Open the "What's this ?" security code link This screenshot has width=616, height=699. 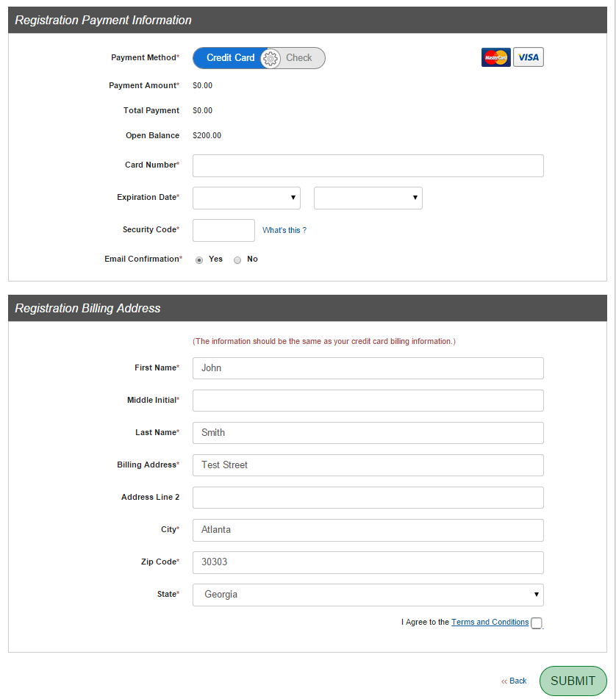[284, 231]
